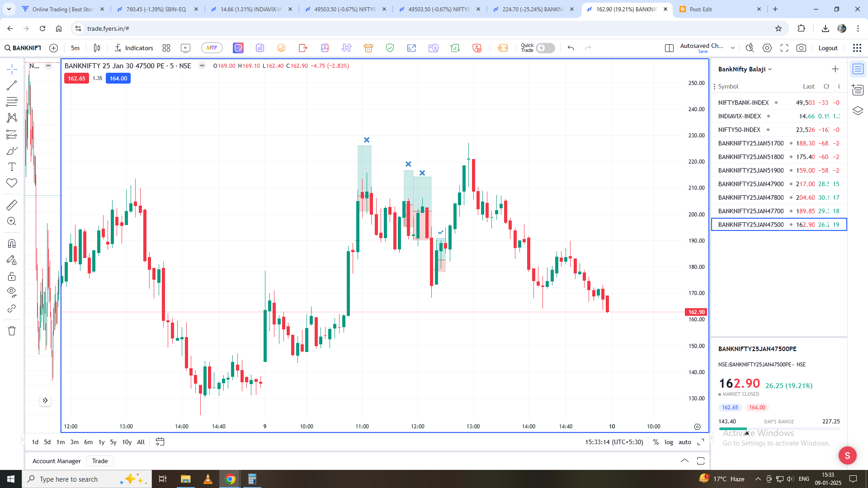
Task: Open the Trade tab at bottom
Action: pos(99,461)
